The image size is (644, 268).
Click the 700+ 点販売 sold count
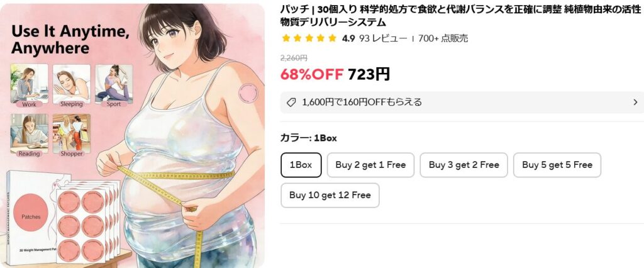click(443, 38)
